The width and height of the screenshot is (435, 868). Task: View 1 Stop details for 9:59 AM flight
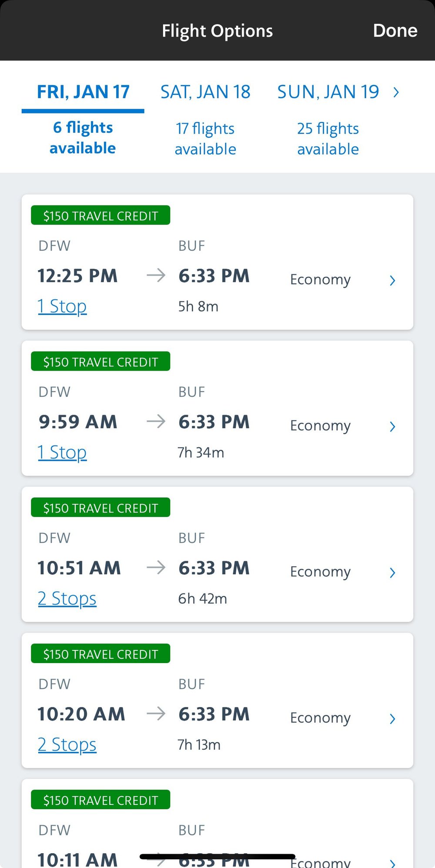pos(62,452)
